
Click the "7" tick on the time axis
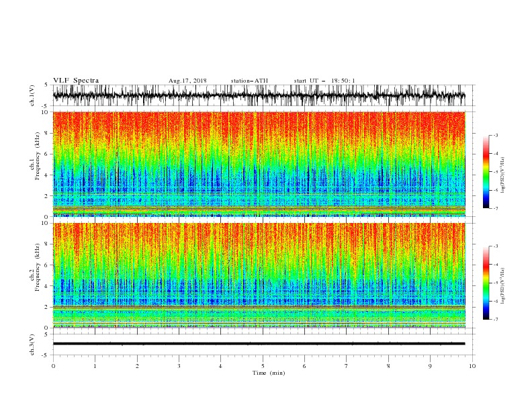pyautogui.click(x=347, y=366)
